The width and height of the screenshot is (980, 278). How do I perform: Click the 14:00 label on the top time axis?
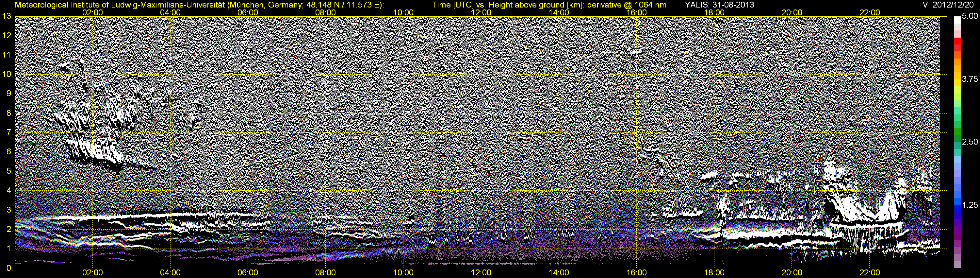559,12
